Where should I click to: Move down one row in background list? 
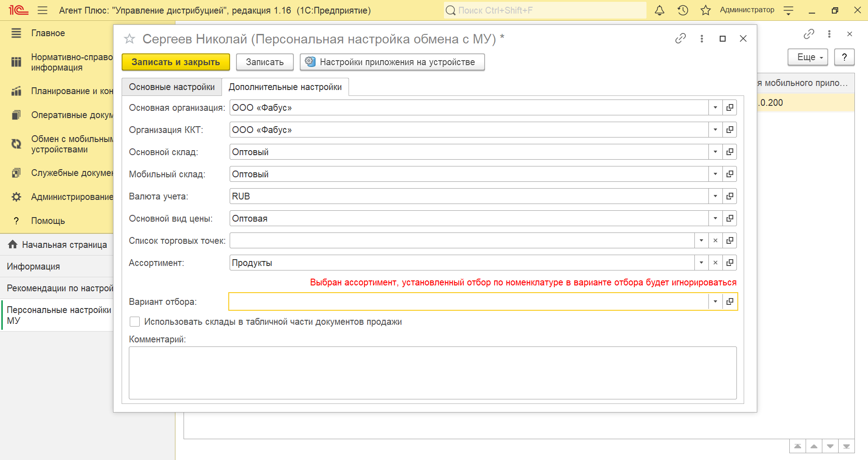[x=830, y=446]
